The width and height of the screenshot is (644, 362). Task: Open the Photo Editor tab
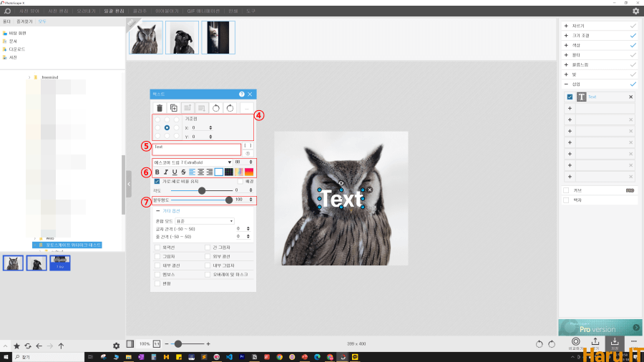coord(58,11)
